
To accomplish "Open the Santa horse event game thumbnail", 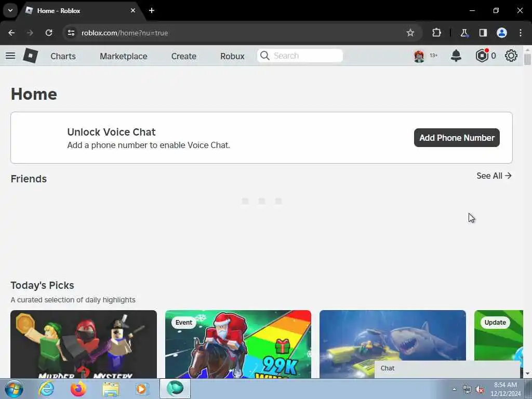I will (x=238, y=344).
